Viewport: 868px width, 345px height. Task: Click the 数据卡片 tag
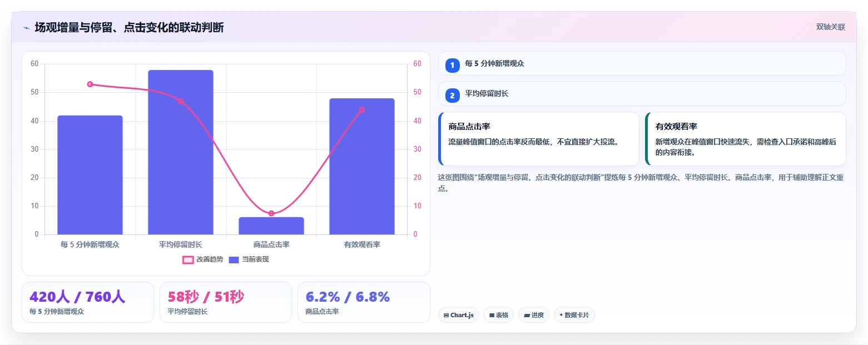click(x=574, y=315)
